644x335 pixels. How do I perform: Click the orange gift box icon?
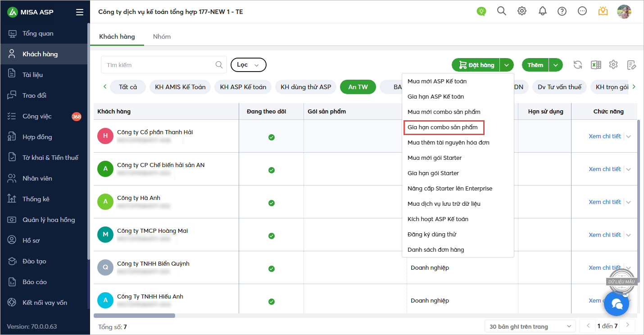click(x=603, y=11)
